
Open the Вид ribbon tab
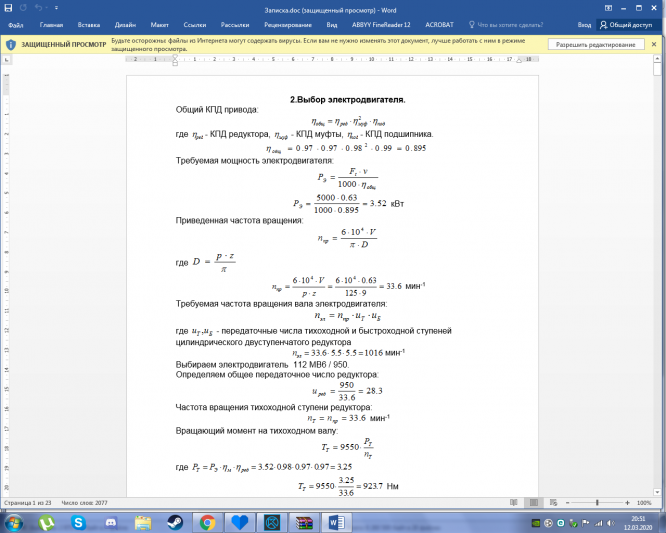point(332,25)
